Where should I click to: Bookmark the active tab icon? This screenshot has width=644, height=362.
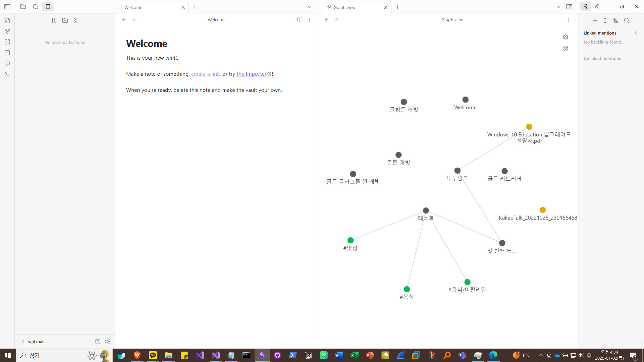coord(54,20)
